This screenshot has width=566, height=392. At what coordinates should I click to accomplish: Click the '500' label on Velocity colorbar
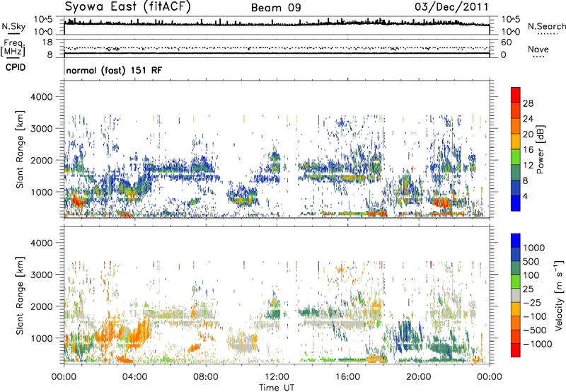tap(531, 262)
